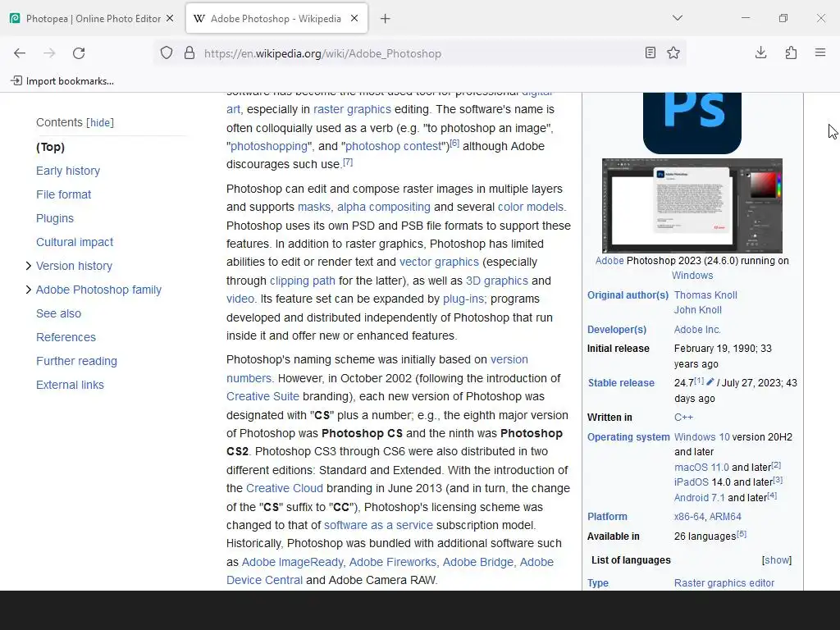Show the List of languages
Screen dimensions: 840x630
[x=776, y=560]
